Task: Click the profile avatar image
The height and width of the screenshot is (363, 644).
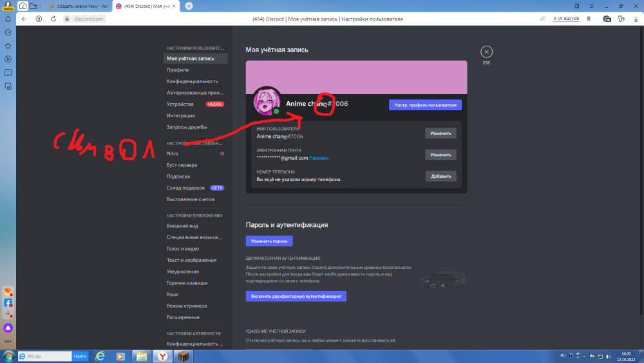Action: pyautogui.click(x=267, y=101)
